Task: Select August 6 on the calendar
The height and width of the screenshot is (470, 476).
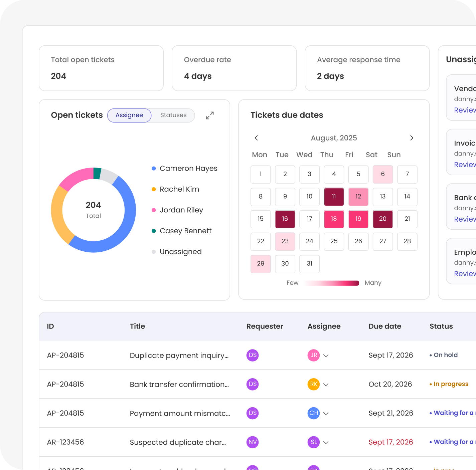Action: [383, 174]
